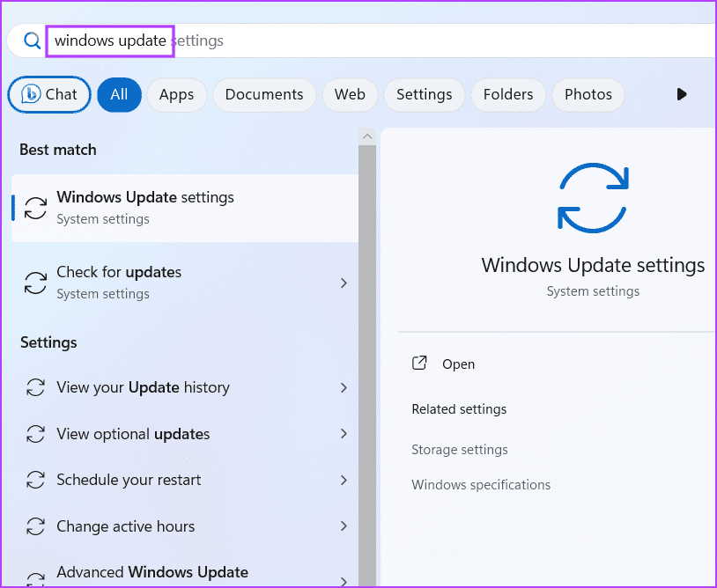This screenshot has height=588, width=717.
Task: Select the All filter tab
Action: (119, 94)
